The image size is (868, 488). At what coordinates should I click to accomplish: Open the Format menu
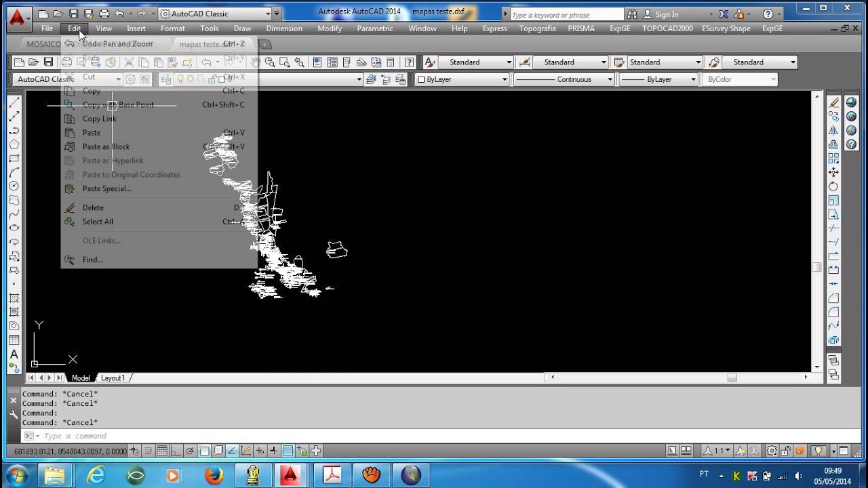pyautogui.click(x=173, y=28)
